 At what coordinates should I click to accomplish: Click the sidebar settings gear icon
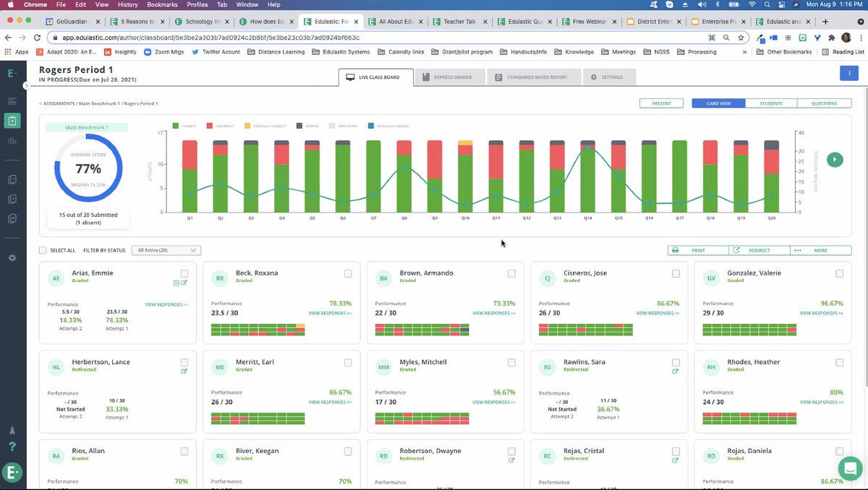tap(12, 257)
